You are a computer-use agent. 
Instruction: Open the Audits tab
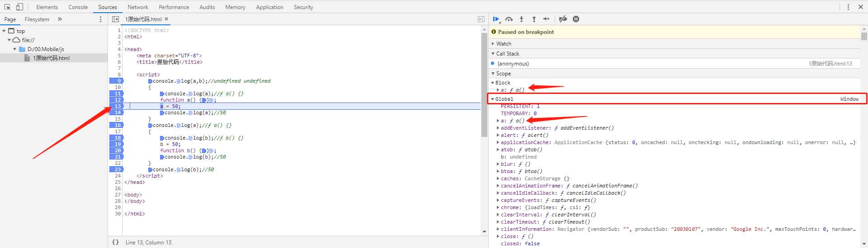(x=207, y=7)
